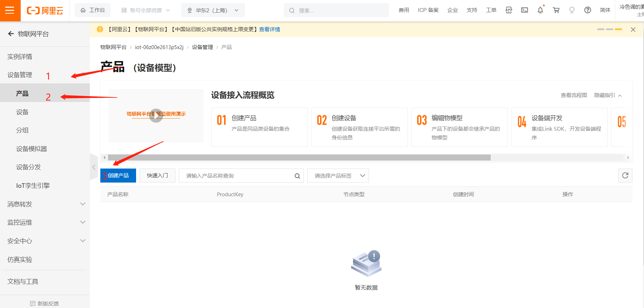Expand the 消息转发 section

[x=45, y=204]
